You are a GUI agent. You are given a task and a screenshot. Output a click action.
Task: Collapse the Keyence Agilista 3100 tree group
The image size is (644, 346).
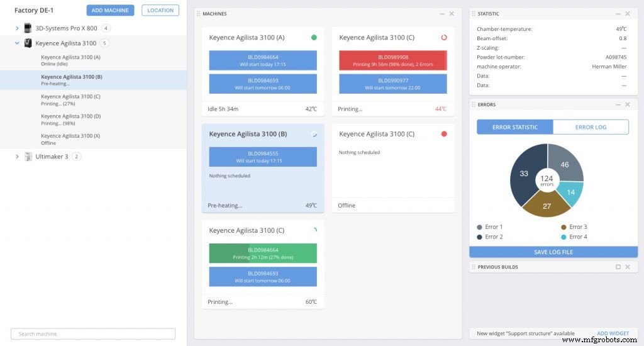click(17, 43)
